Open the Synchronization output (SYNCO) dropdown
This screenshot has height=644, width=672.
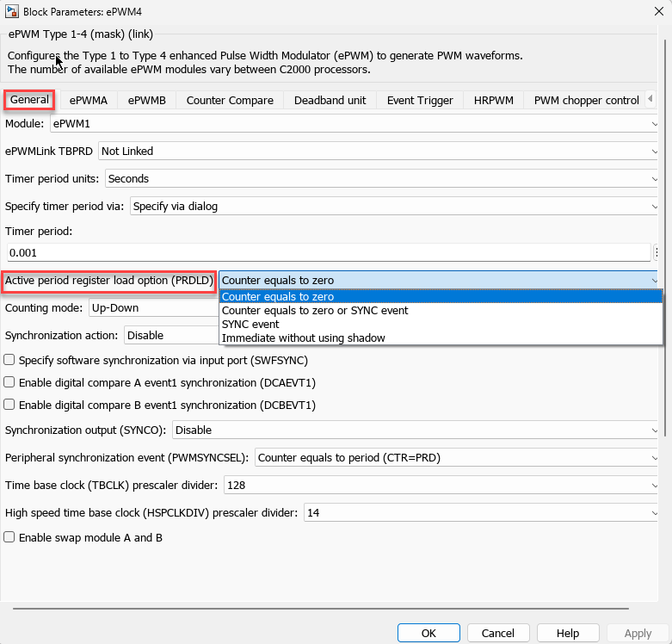(x=415, y=430)
